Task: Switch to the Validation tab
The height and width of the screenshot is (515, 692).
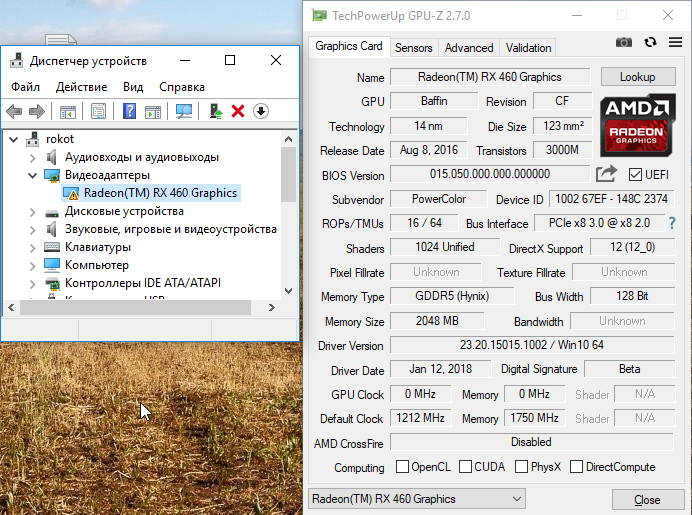Action: [x=528, y=48]
